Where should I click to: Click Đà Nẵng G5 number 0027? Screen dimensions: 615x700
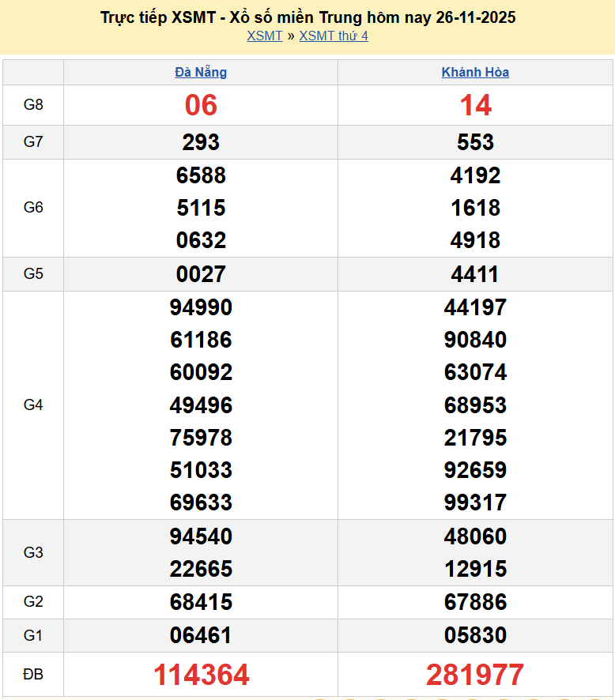(201, 274)
